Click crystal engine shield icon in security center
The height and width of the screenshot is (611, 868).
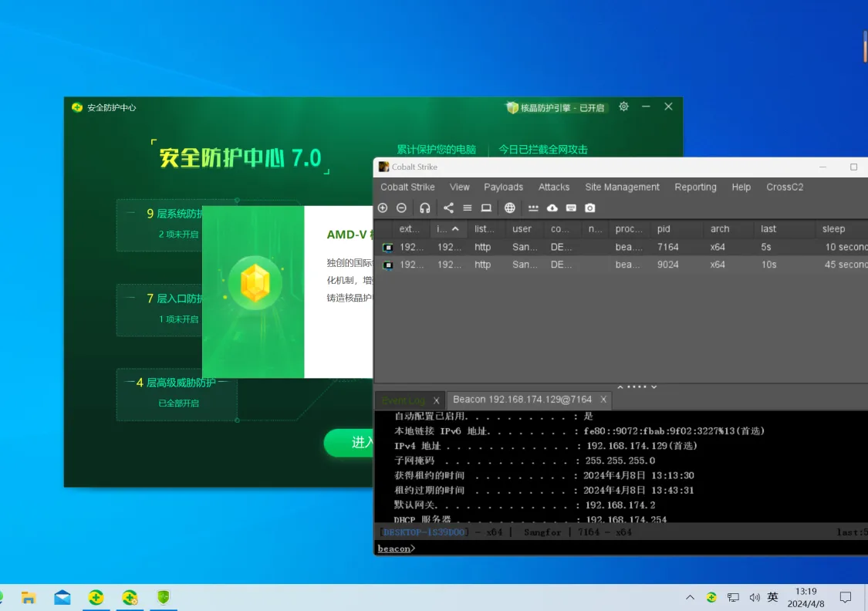pos(512,107)
